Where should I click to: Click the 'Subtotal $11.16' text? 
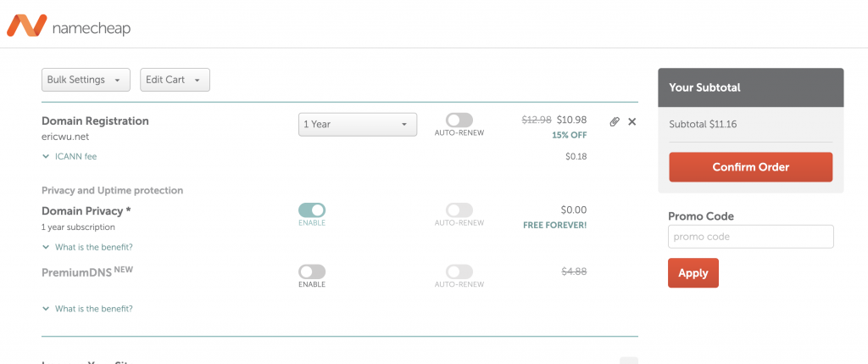(703, 124)
